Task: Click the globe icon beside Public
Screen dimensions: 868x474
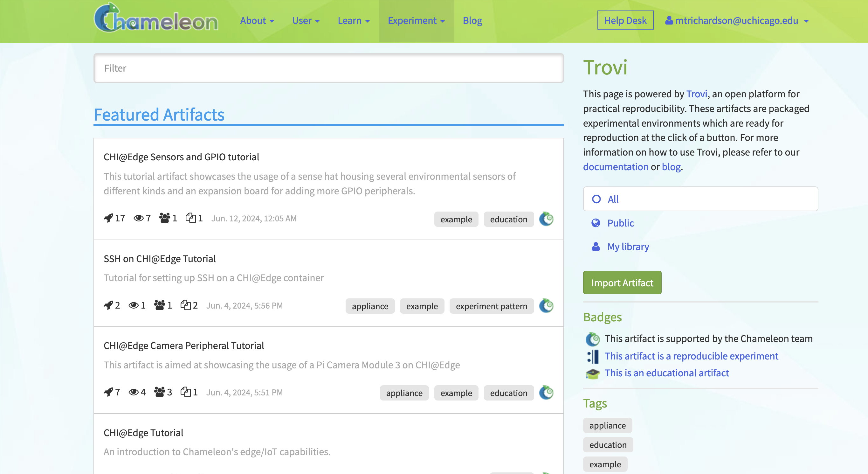Action: click(x=596, y=223)
